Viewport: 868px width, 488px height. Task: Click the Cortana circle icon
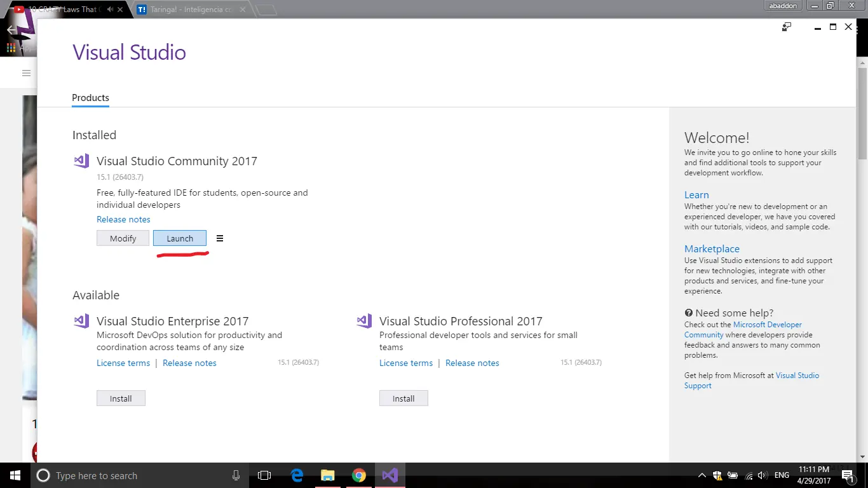tap(43, 475)
